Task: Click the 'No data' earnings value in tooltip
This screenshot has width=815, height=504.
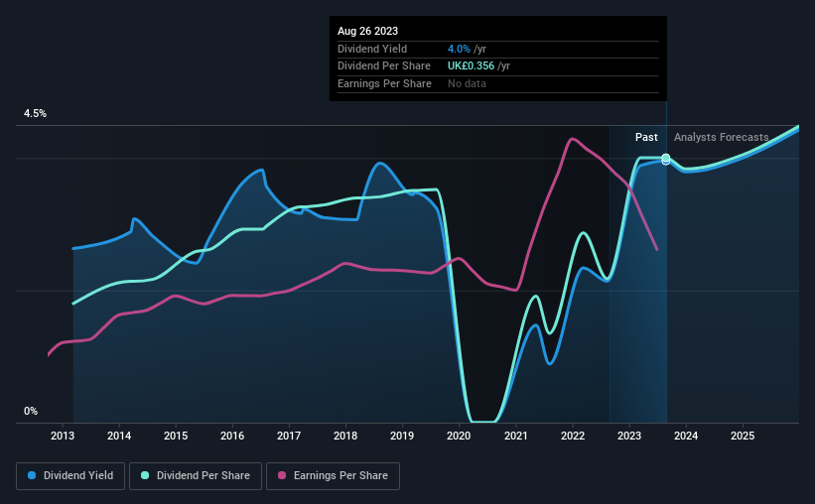Action: tap(467, 83)
